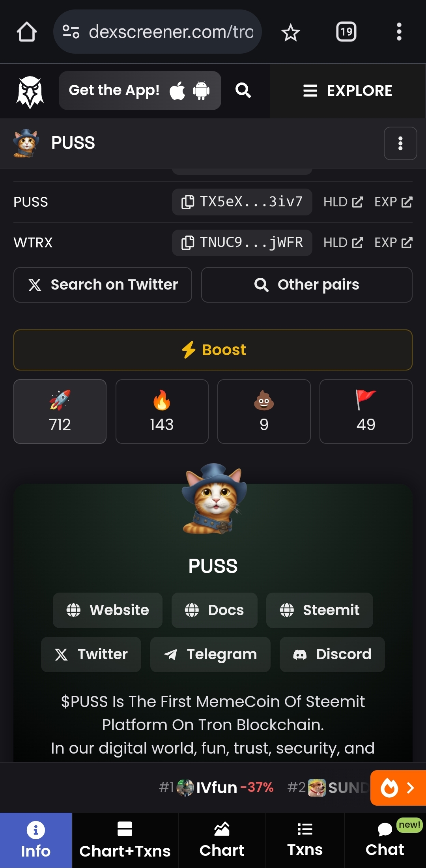Click the yellow Boost button
The height and width of the screenshot is (868, 426).
(213, 350)
